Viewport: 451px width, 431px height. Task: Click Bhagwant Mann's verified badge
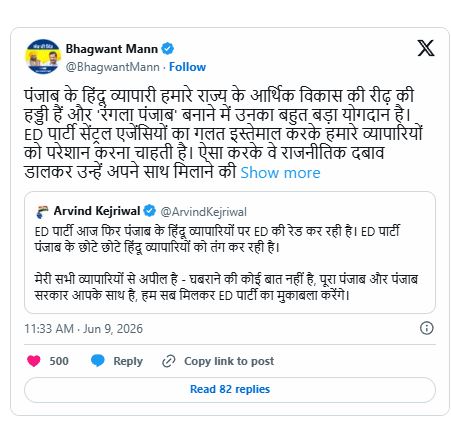[167, 49]
